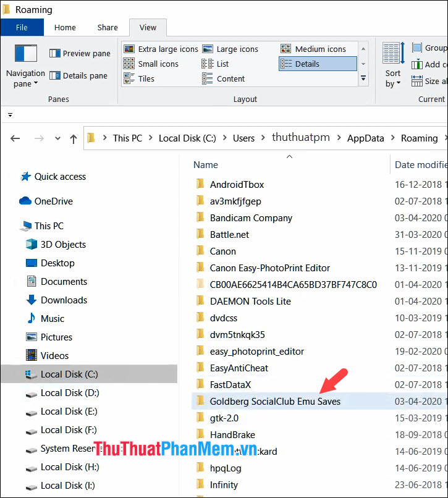Choose the Details layout
448x498 pixels.
click(x=318, y=64)
